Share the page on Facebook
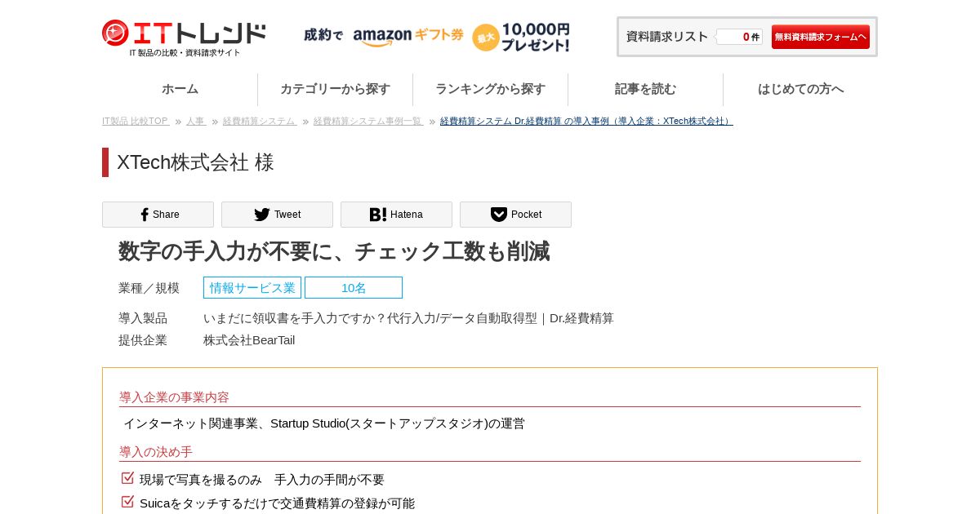 (x=158, y=215)
